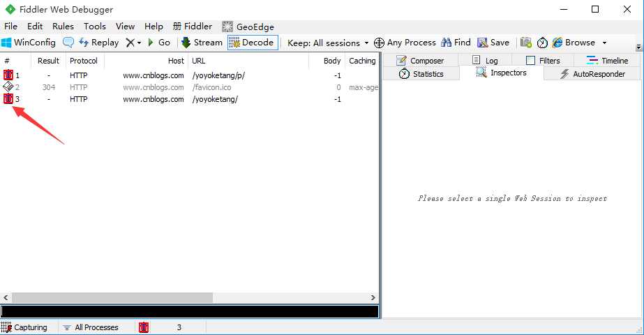Click the camera screenshot icon
Image resolution: width=644 pixels, height=335 pixels.
tap(525, 43)
